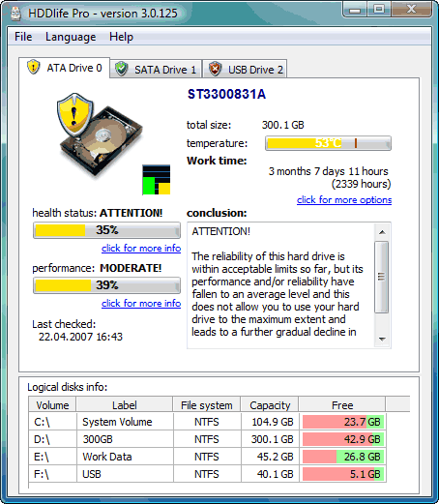This screenshot has width=439, height=504.
Task: Click the conclusion scrollbar down arrow
Action: pyautogui.click(x=382, y=339)
